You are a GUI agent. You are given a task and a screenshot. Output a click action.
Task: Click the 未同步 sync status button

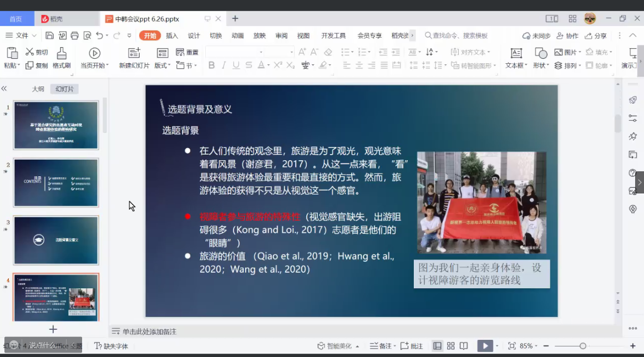pyautogui.click(x=536, y=35)
